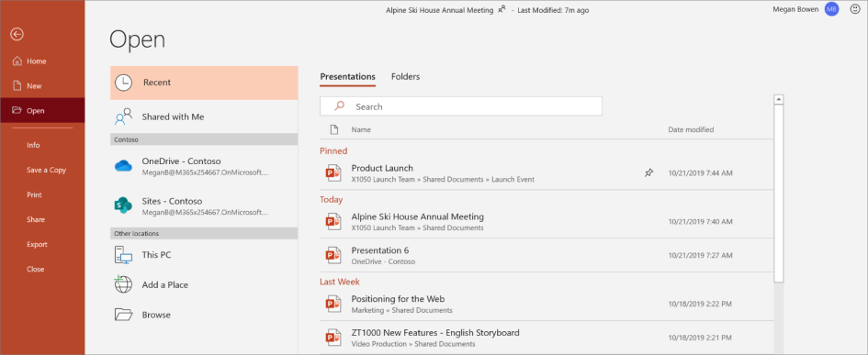Screen dimensions: 868x355
Task: Click the Shared with Me people icon
Action: [x=123, y=117]
